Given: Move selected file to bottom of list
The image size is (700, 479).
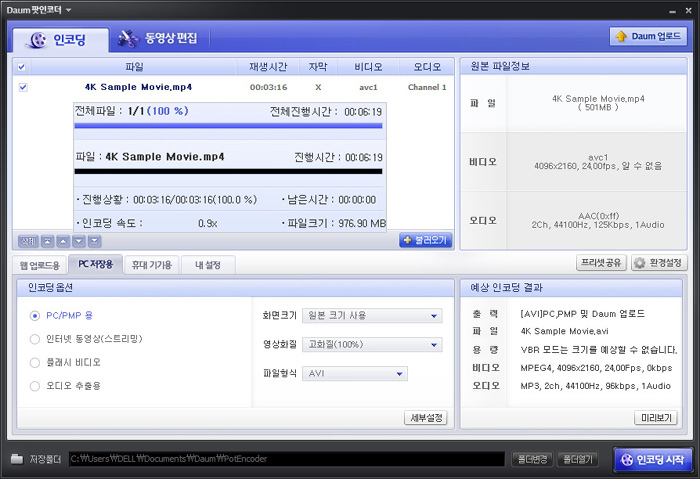Looking at the screenshot, I should 94,241.
